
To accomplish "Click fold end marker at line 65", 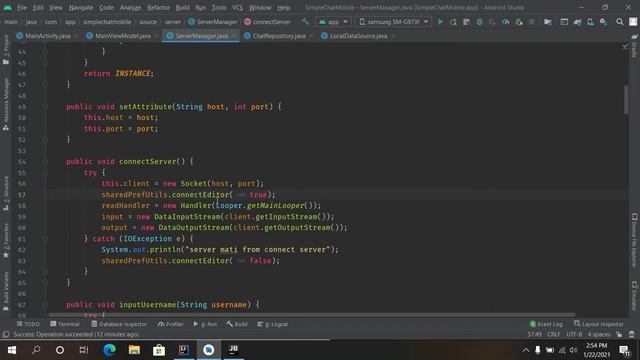I will click(x=45, y=282).
